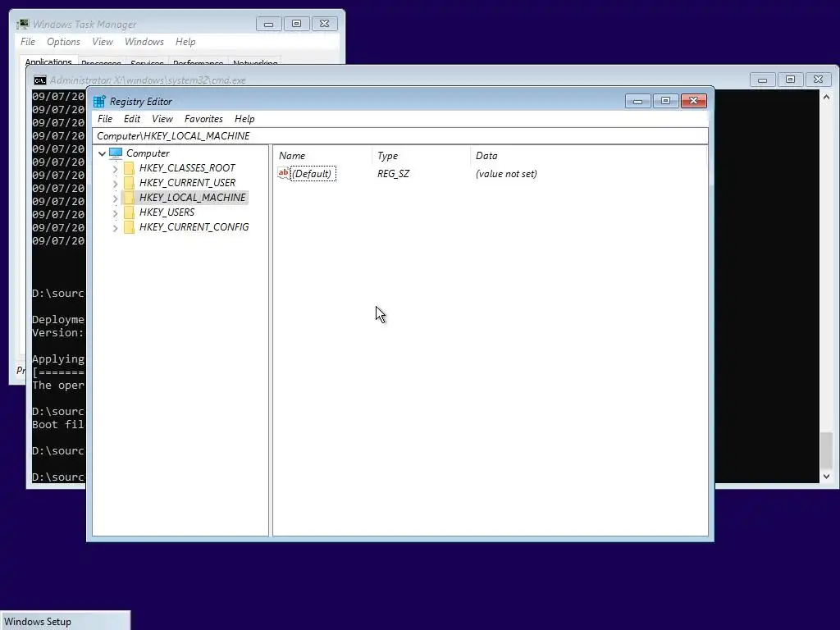This screenshot has height=630, width=840.
Task: Switch to Services tab in Task Manager
Action: pyautogui.click(x=147, y=62)
